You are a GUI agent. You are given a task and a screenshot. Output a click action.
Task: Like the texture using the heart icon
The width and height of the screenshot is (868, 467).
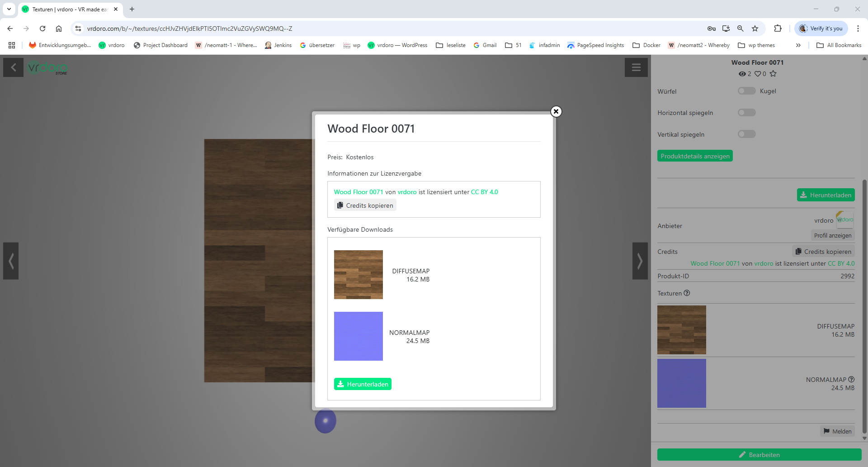pos(758,74)
